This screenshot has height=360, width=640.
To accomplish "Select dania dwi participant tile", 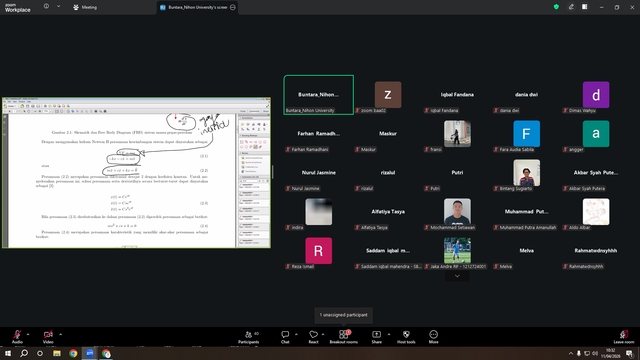I will (527, 95).
